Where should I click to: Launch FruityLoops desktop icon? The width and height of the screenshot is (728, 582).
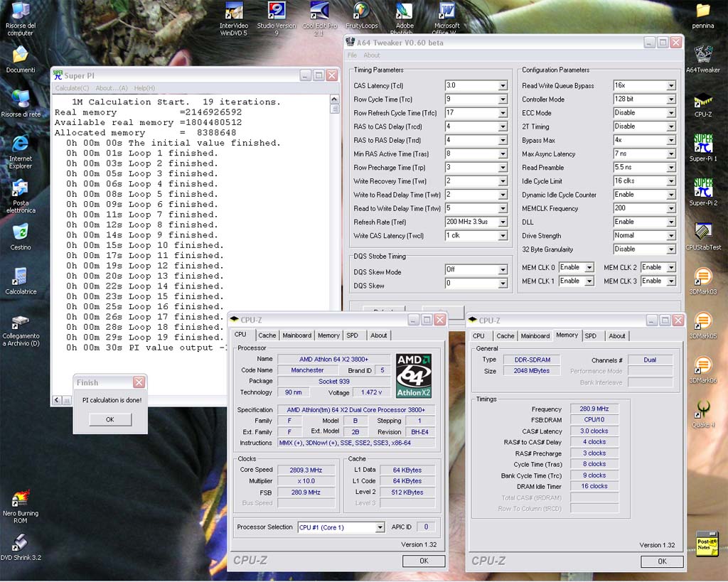point(361,16)
